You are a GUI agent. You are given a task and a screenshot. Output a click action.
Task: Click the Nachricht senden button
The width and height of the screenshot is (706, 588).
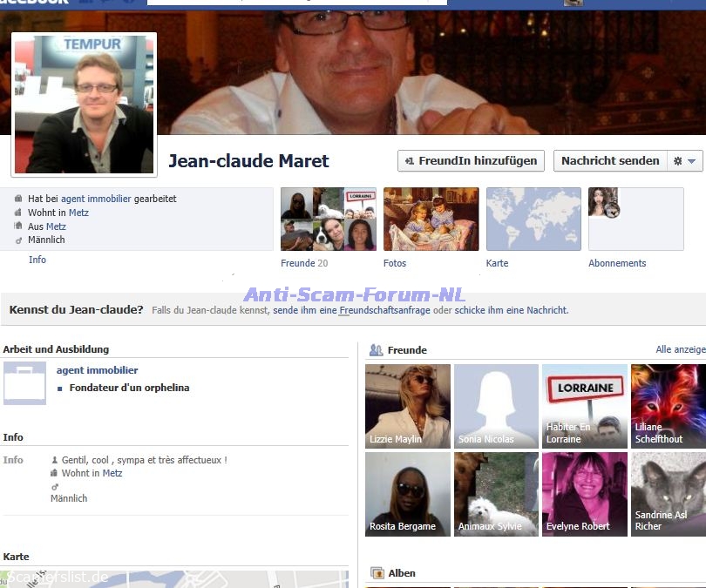(x=609, y=161)
